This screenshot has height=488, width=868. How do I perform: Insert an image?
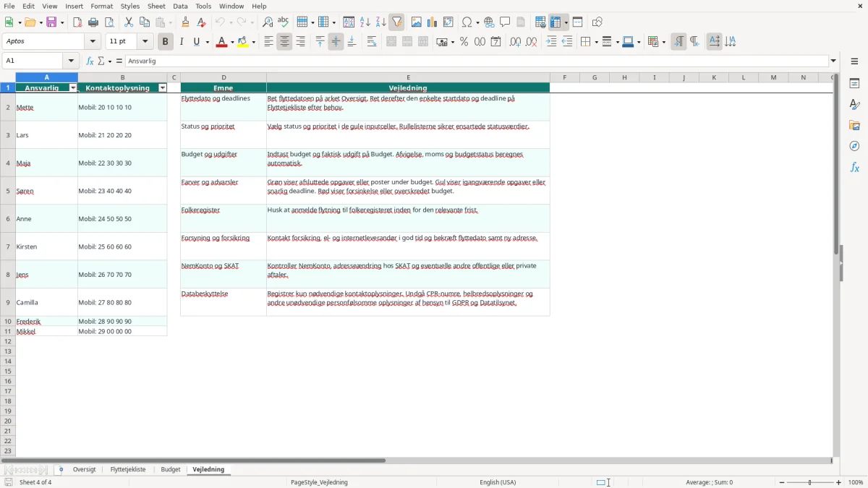click(417, 22)
